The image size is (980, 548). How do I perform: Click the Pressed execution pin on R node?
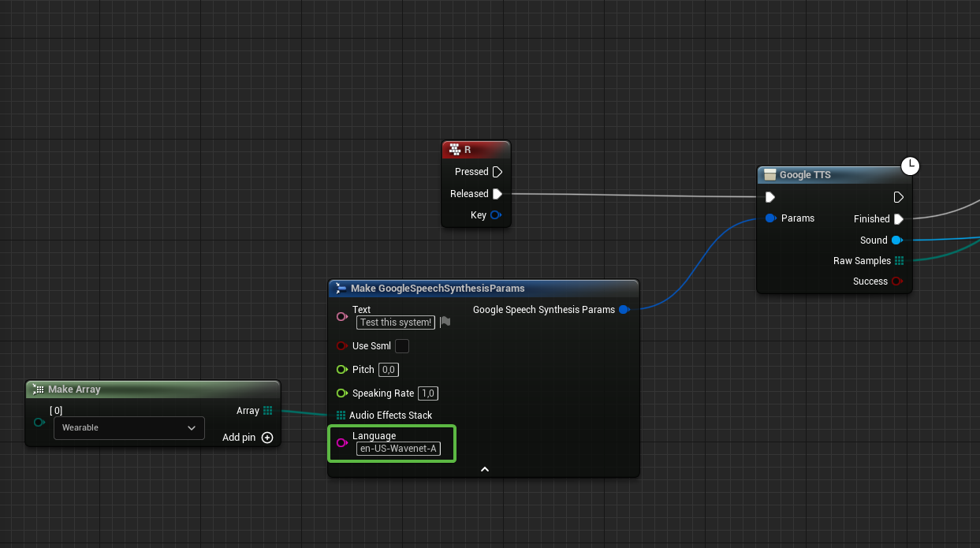pyautogui.click(x=497, y=172)
